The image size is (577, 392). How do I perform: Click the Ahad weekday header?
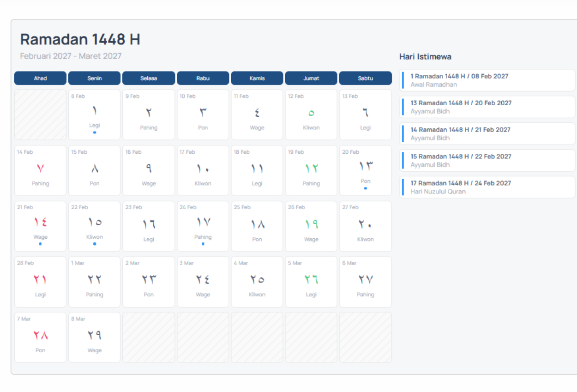[x=40, y=78]
